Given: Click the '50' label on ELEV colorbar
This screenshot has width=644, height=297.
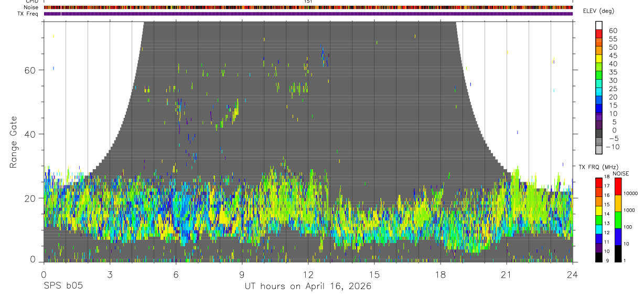Looking at the screenshot, I should 613,47.
